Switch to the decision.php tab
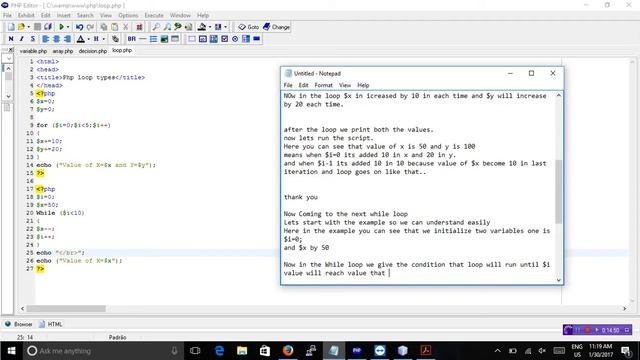The width and height of the screenshot is (640, 360). [93, 51]
